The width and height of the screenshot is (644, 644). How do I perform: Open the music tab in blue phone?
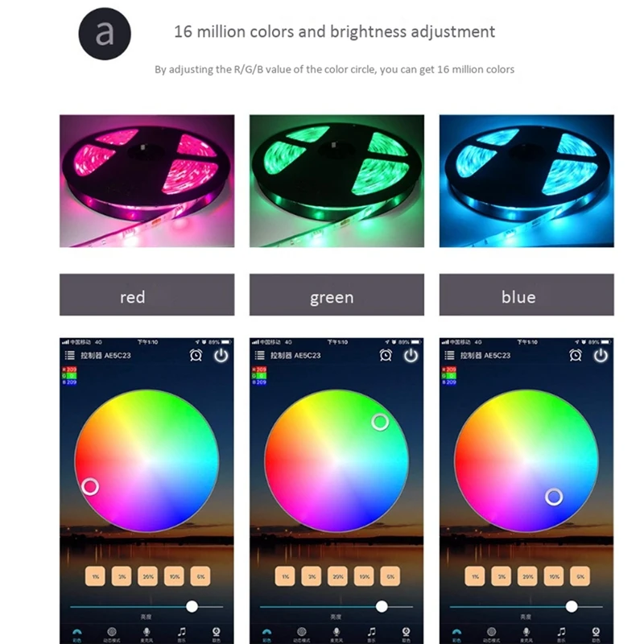[561, 634]
